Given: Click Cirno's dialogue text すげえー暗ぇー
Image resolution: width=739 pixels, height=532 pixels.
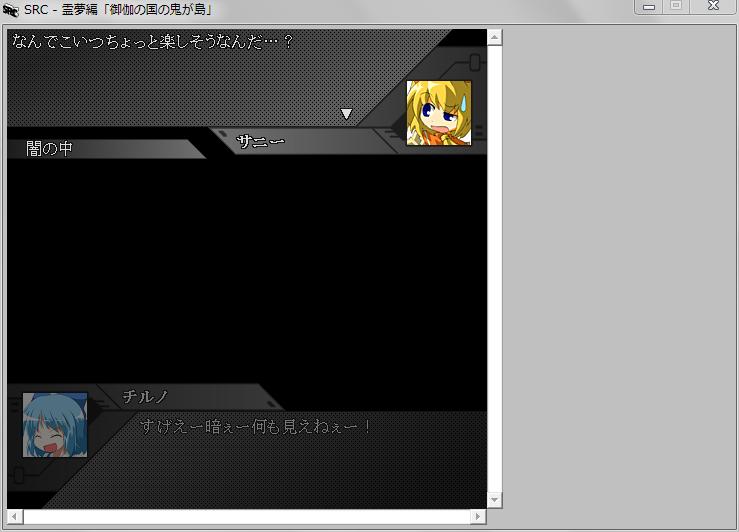Looking at the screenshot, I should (x=256, y=427).
